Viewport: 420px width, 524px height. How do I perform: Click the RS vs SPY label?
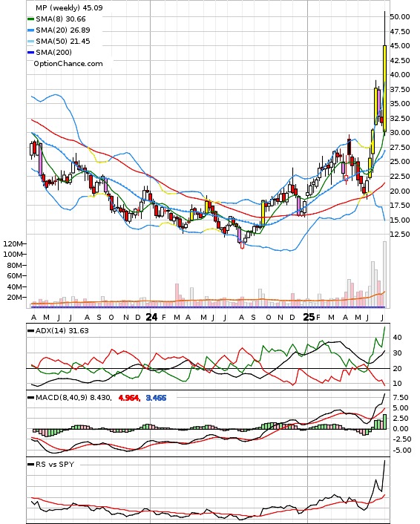(x=55, y=465)
